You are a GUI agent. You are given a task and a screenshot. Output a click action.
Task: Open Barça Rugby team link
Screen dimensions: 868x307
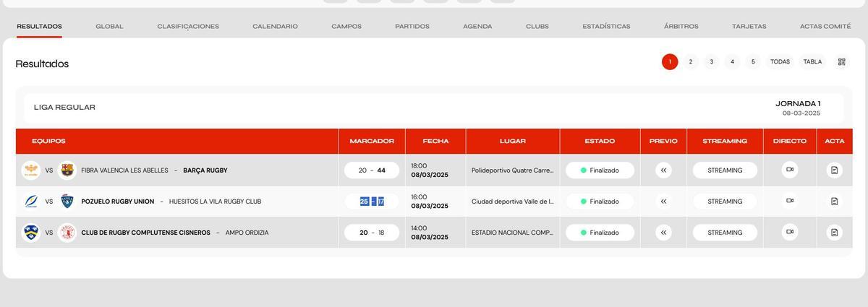click(205, 170)
